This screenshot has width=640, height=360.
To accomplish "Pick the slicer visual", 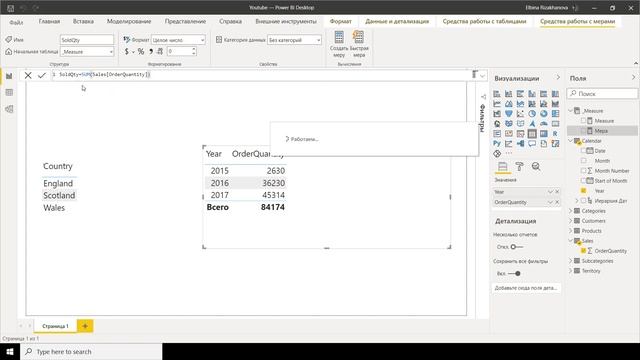I will (520, 134).
